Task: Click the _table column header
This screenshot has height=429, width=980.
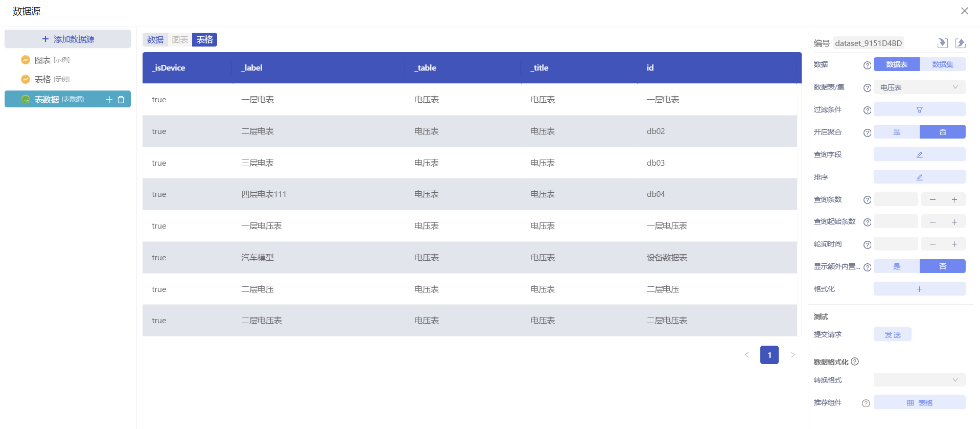Action: (x=463, y=67)
